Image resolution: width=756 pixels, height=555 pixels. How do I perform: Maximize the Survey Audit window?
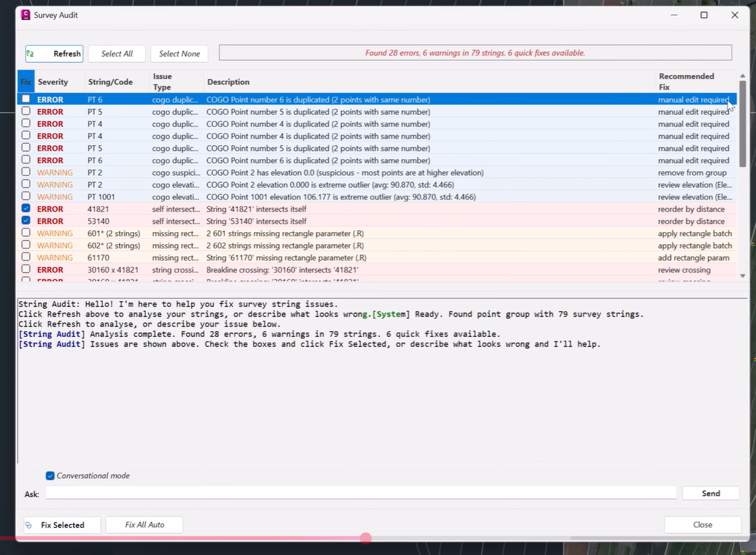point(704,15)
